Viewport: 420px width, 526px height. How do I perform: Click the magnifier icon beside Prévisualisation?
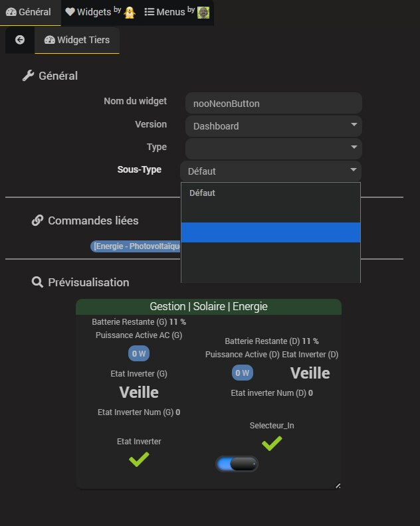[37, 282]
